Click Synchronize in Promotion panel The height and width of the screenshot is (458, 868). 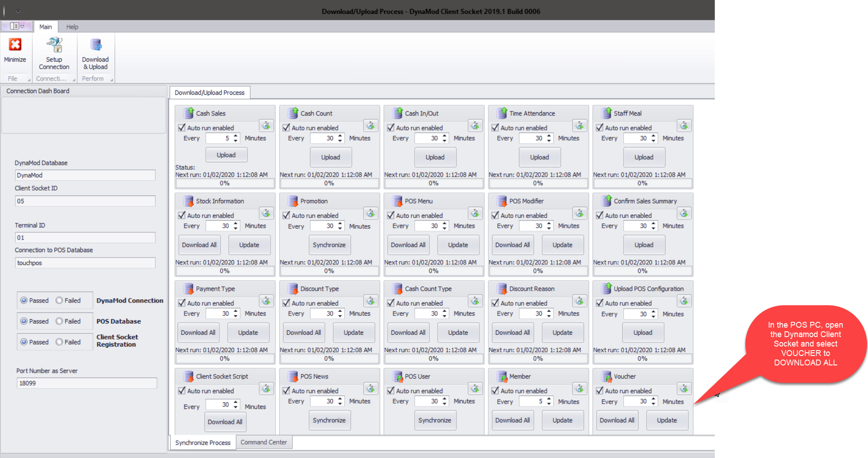pos(329,245)
